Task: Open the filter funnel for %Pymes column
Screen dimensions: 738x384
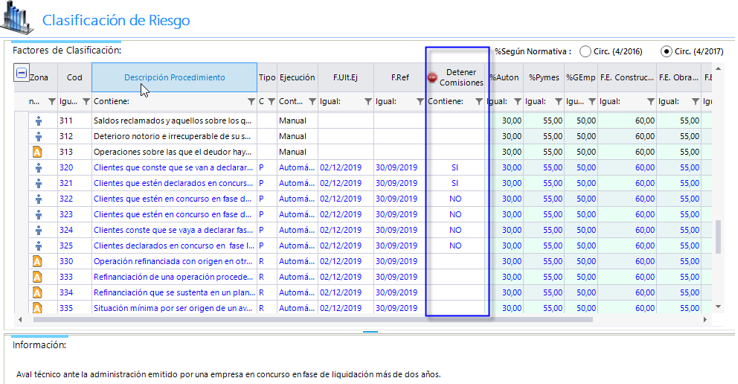Action: point(558,102)
